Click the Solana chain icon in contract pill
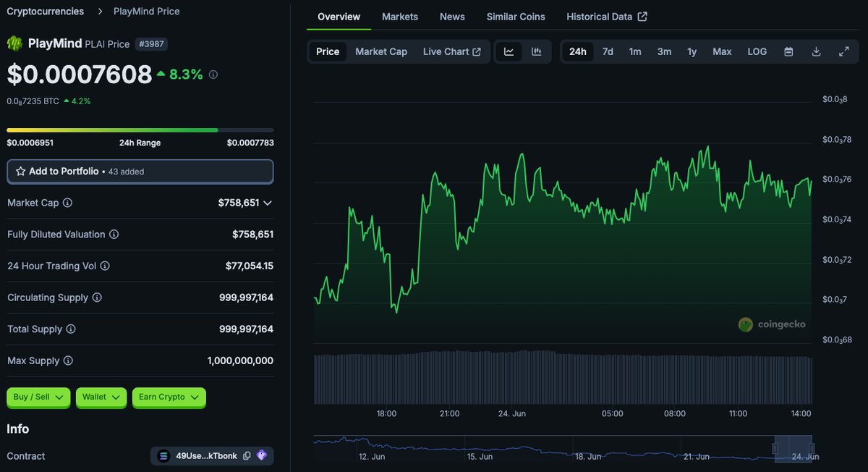Screen dimensions: 868x472 point(163,456)
